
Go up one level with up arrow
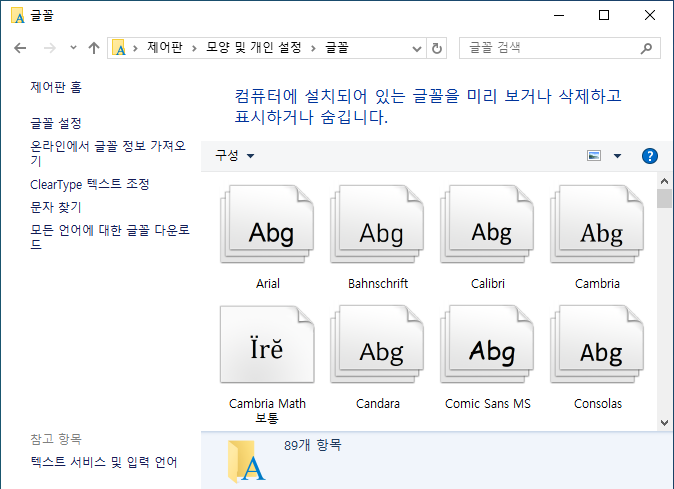pos(94,48)
